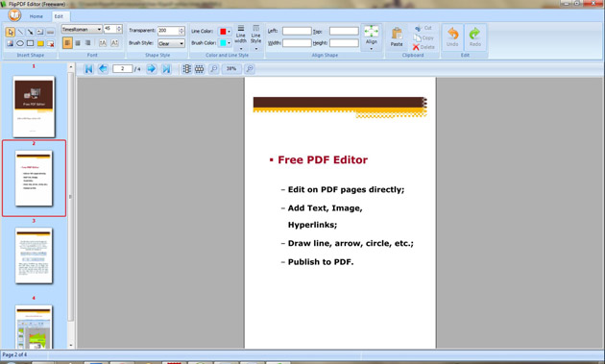Image resolution: width=605 pixels, height=364 pixels.
Task: Select page 2 thumbnail
Action: pyautogui.click(x=34, y=178)
